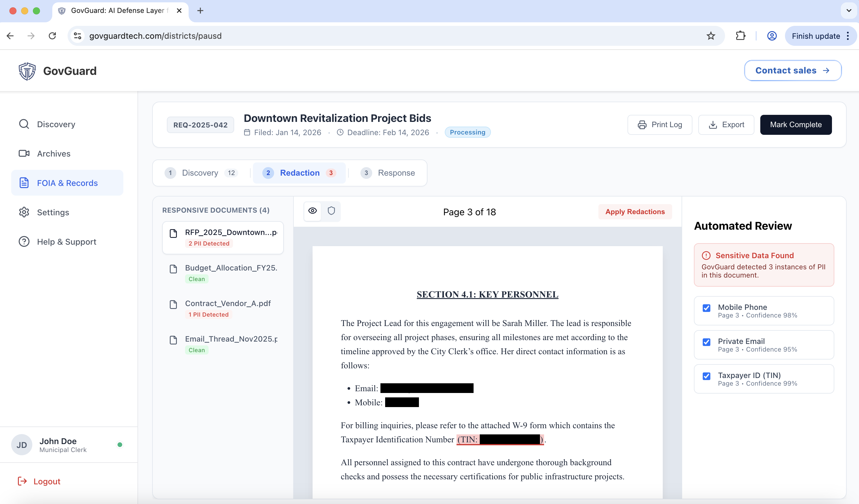Uncheck the Mobile Phone PII finding

pyautogui.click(x=707, y=308)
